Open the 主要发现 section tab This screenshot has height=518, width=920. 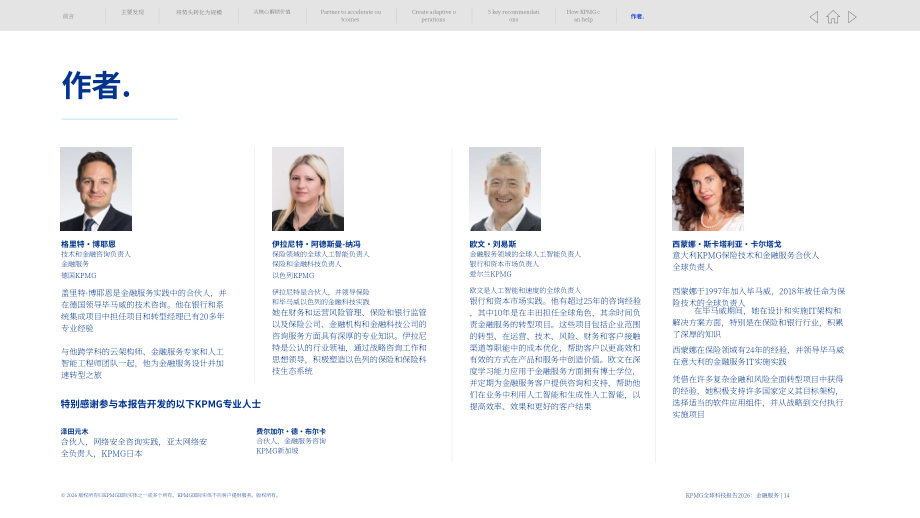point(132,12)
